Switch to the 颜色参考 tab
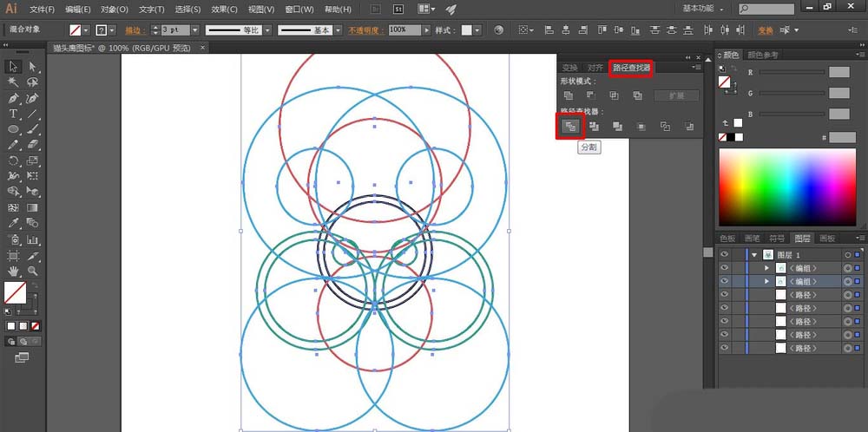 762,55
